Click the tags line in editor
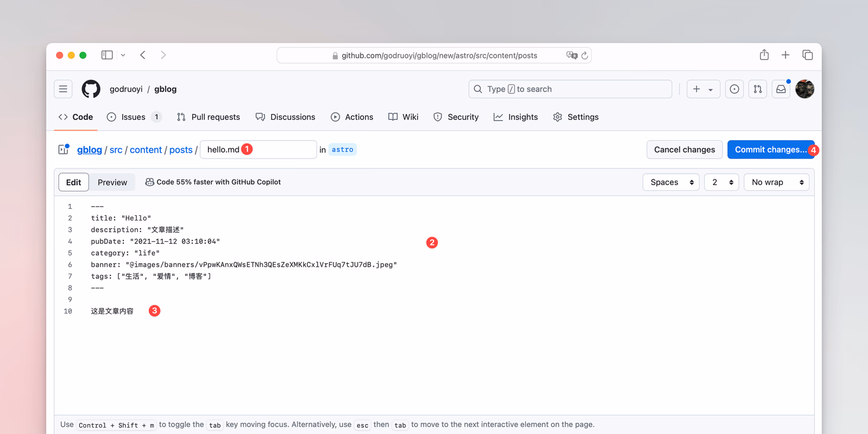The height and width of the screenshot is (434, 868). (x=151, y=276)
